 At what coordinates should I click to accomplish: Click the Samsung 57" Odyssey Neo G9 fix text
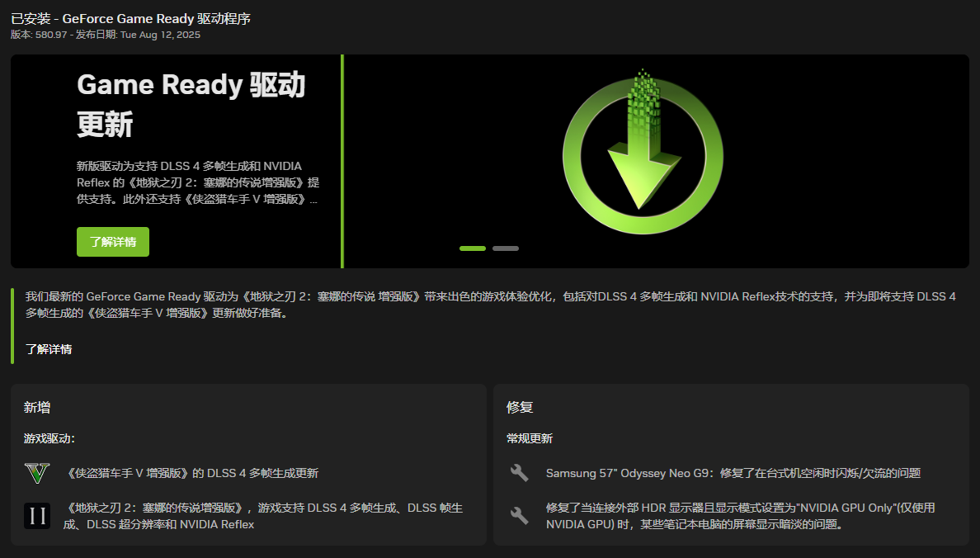click(733, 473)
